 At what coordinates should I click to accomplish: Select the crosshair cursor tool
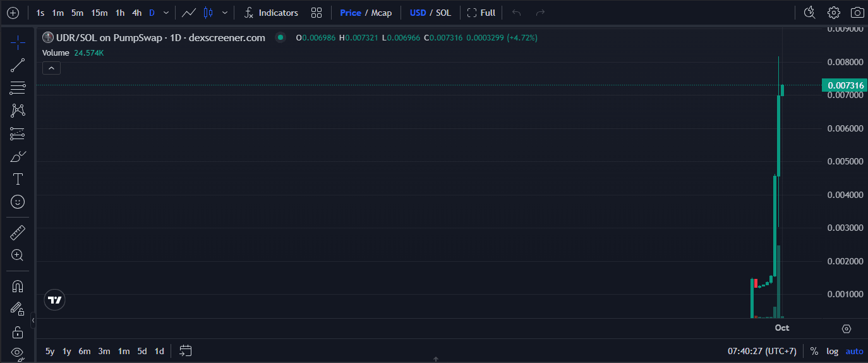tap(18, 42)
